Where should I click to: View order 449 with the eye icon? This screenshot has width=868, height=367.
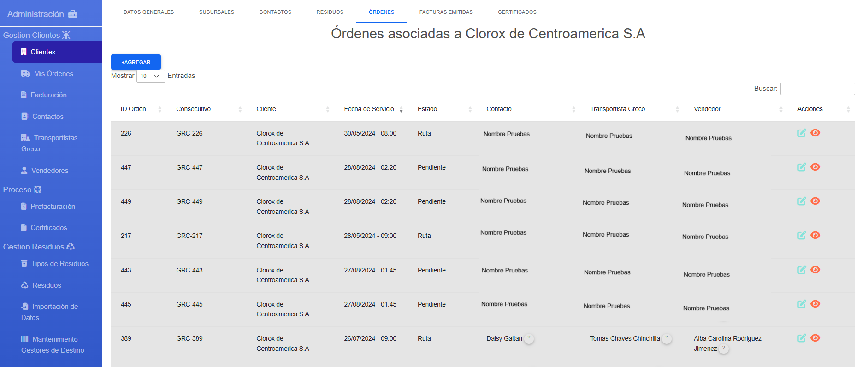pyautogui.click(x=815, y=201)
